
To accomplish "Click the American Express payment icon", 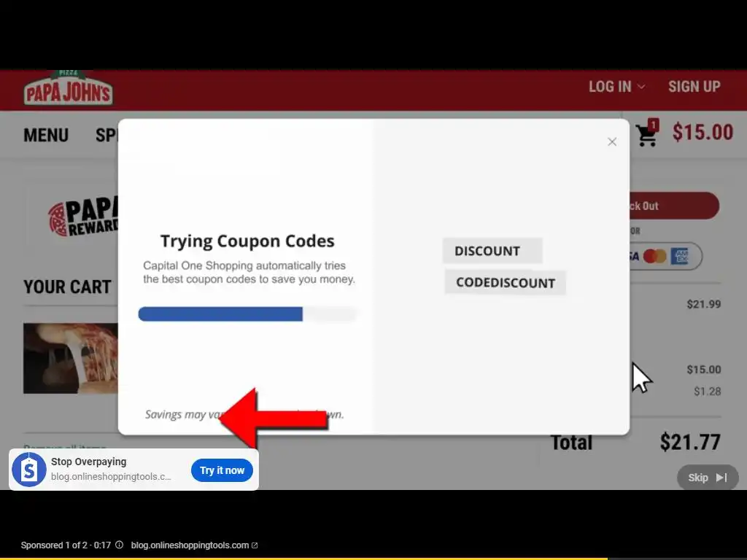I will coord(680,256).
